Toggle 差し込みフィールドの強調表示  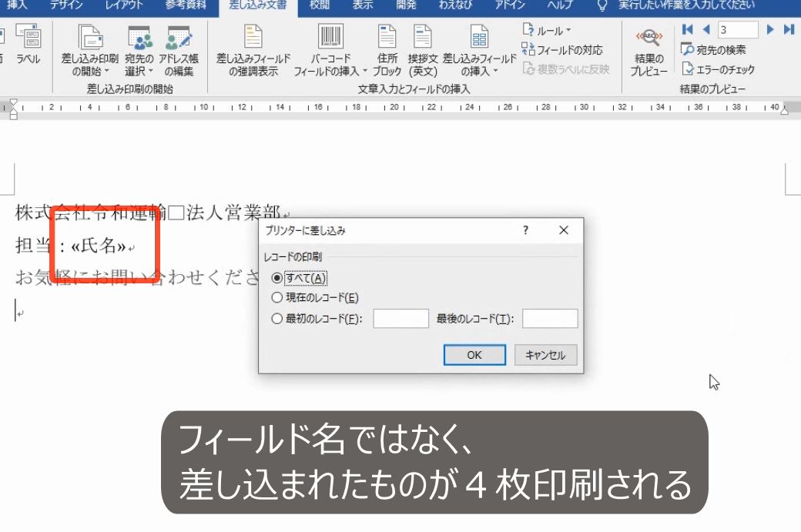pos(253,50)
